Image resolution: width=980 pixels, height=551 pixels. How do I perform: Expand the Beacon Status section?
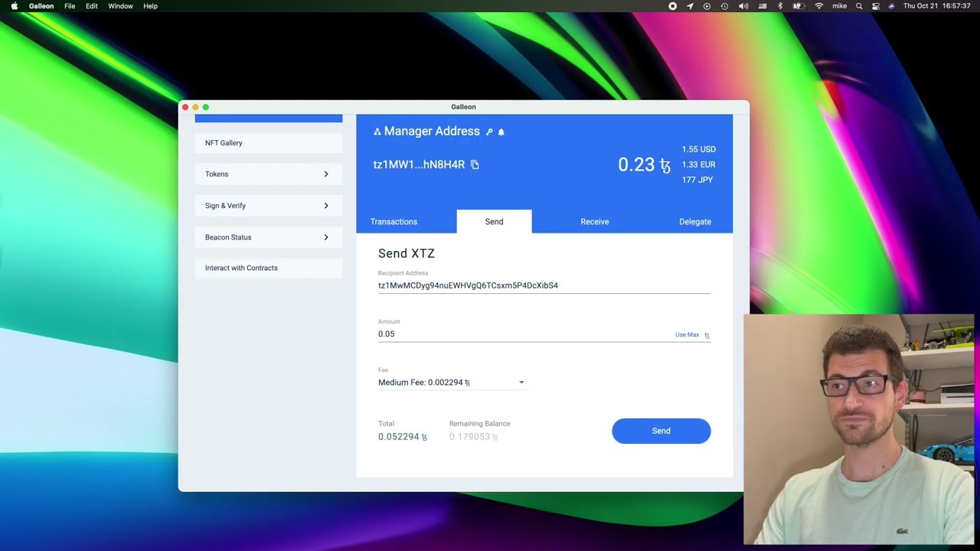pos(269,237)
